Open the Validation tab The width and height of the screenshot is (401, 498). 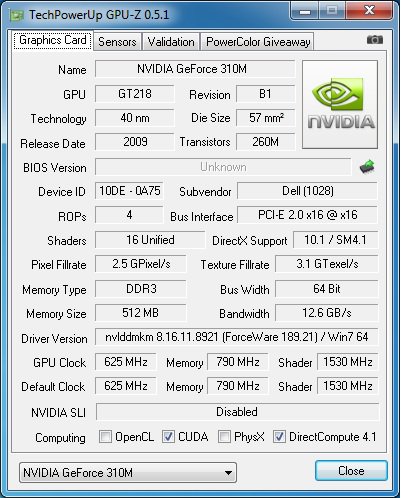(x=171, y=42)
